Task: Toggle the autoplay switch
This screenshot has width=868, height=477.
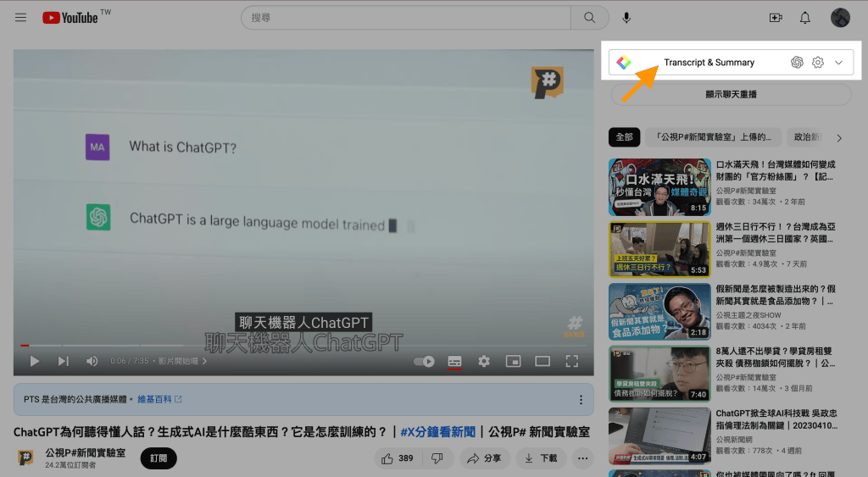Action: (425, 361)
